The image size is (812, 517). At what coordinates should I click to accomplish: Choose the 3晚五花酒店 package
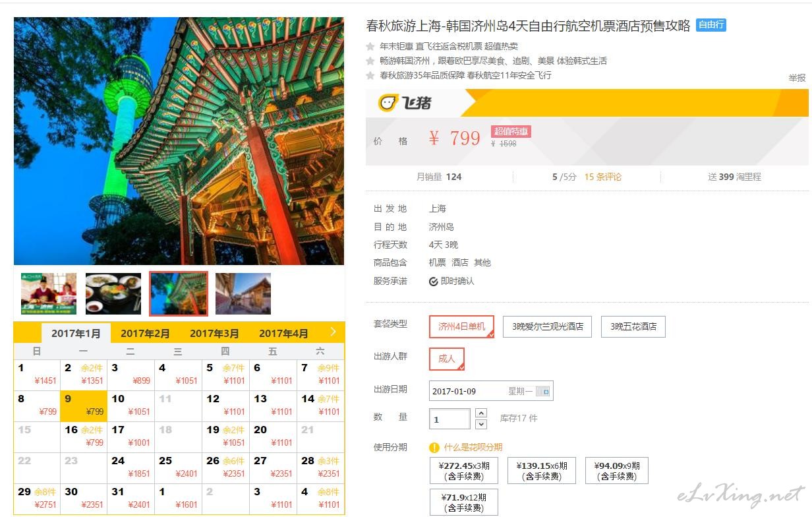[x=633, y=326]
